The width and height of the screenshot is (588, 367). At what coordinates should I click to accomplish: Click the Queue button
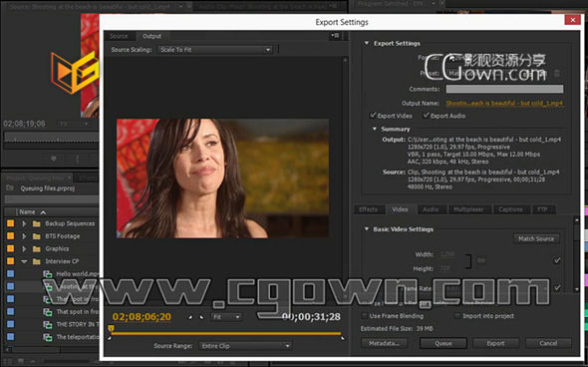[x=443, y=343]
